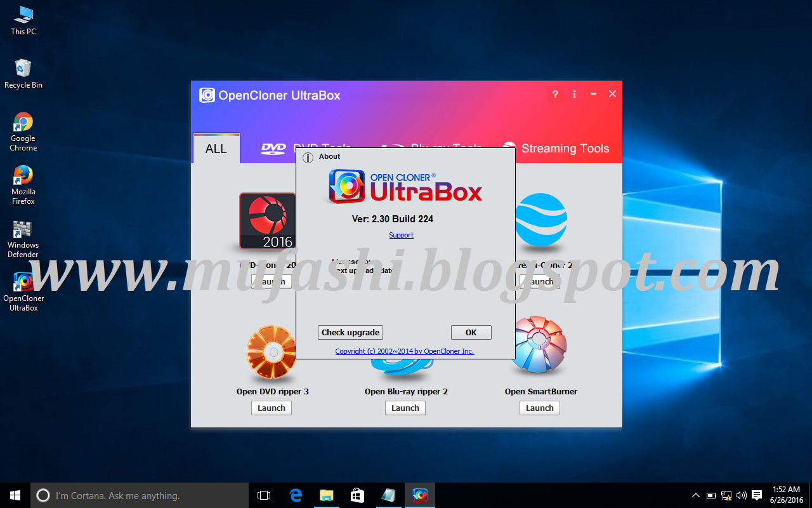Viewport: 812px width, 508px height.
Task: Click the Check upgrade button
Action: (350, 332)
